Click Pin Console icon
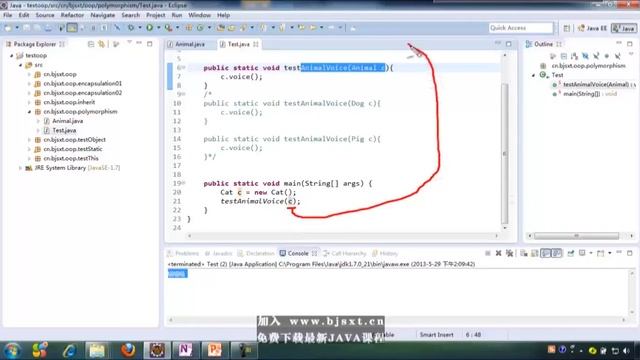This screenshot has width=640, height=360. [x=571, y=253]
